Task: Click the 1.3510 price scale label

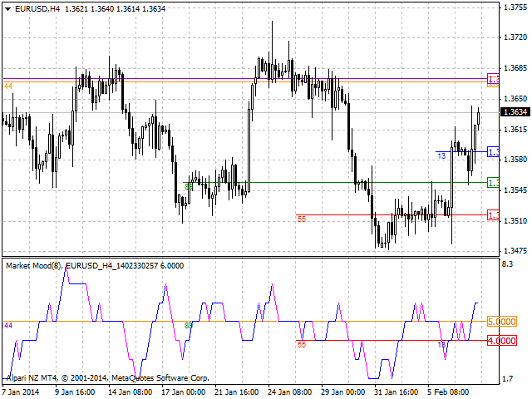Action: (x=515, y=221)
